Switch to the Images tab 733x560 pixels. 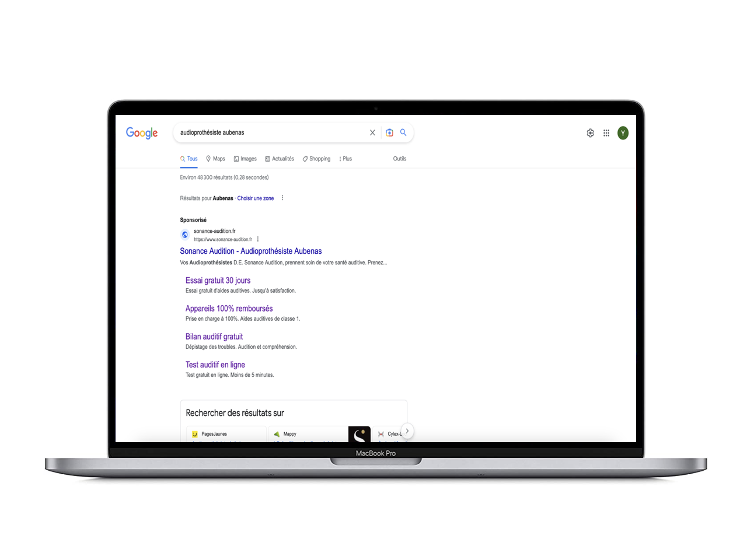point(245,159)
